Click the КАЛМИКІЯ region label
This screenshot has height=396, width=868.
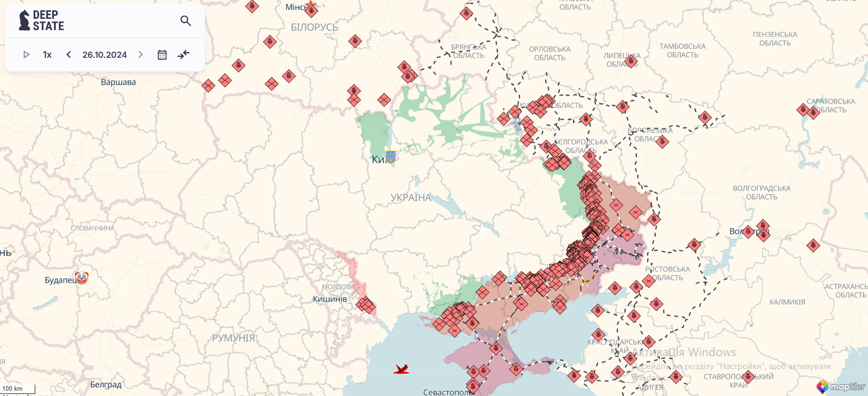pyautogui.click(x=787, y=302)
